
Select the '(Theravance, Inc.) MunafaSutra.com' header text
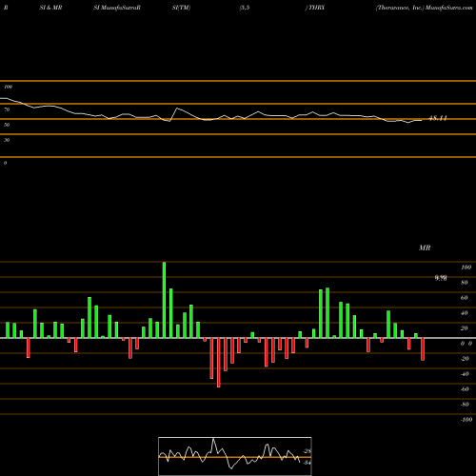pyautogui.click(x=425, y=8)
